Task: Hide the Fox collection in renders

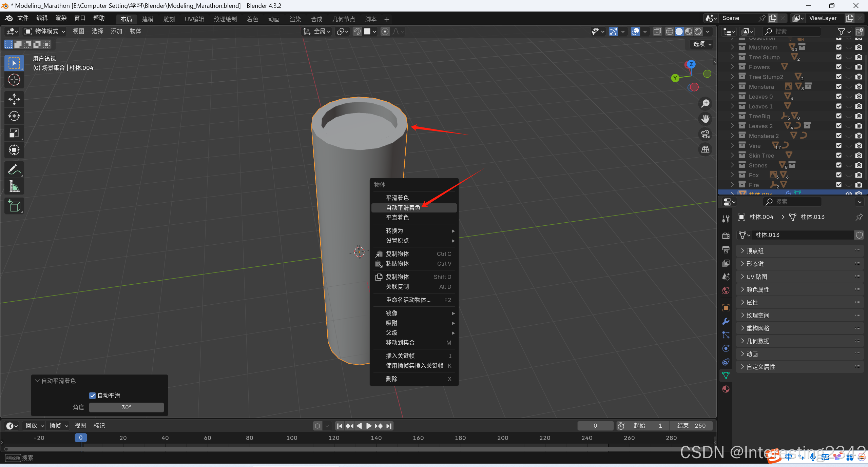Action: coord(859,175)
